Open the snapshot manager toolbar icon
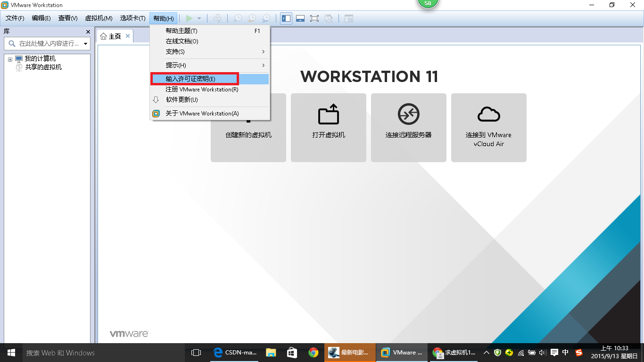644x362 pixels. coord(266,18)
